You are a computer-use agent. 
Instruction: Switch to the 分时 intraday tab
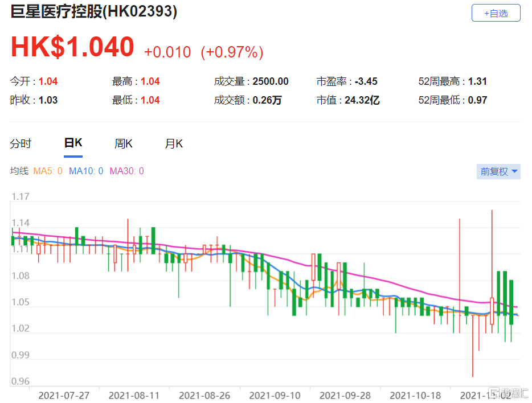[x=21, y=143]
